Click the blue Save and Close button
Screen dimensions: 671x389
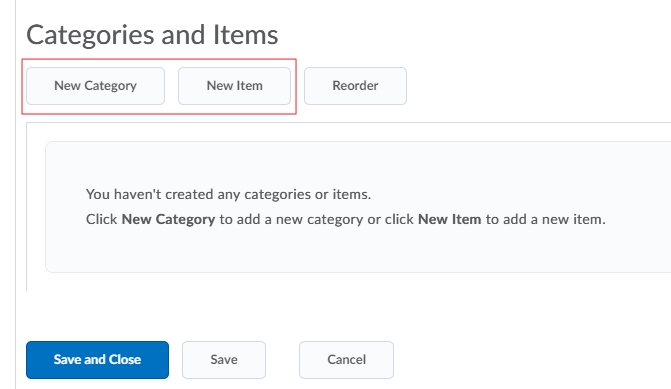coord(97,359)
